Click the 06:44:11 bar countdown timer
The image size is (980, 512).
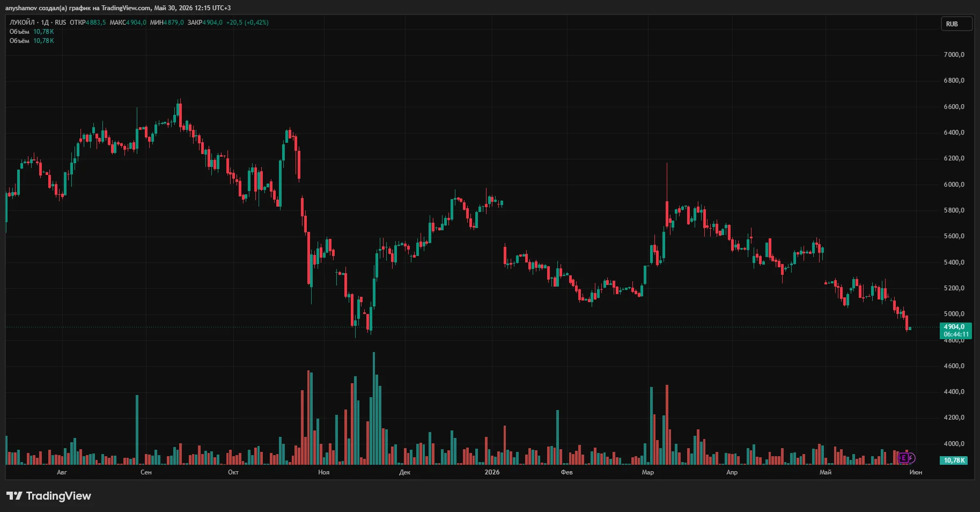click(956, 334)
